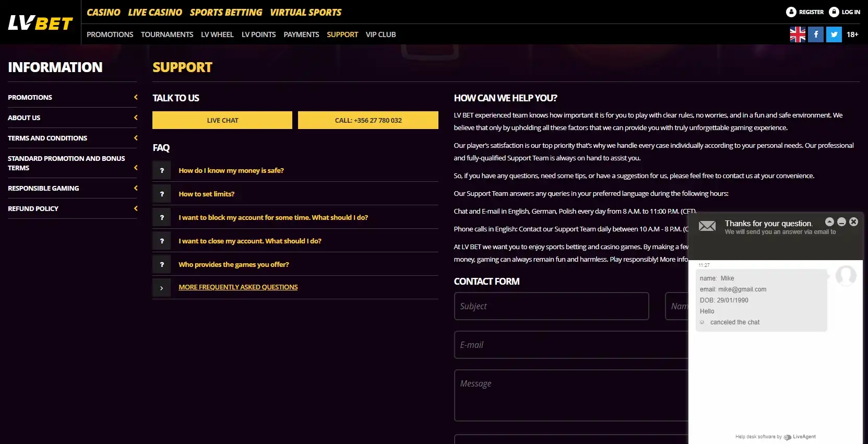This screenshot has width=868, height=444.
Task: Close the chat widget with the X icon
Action: [854, 222]
